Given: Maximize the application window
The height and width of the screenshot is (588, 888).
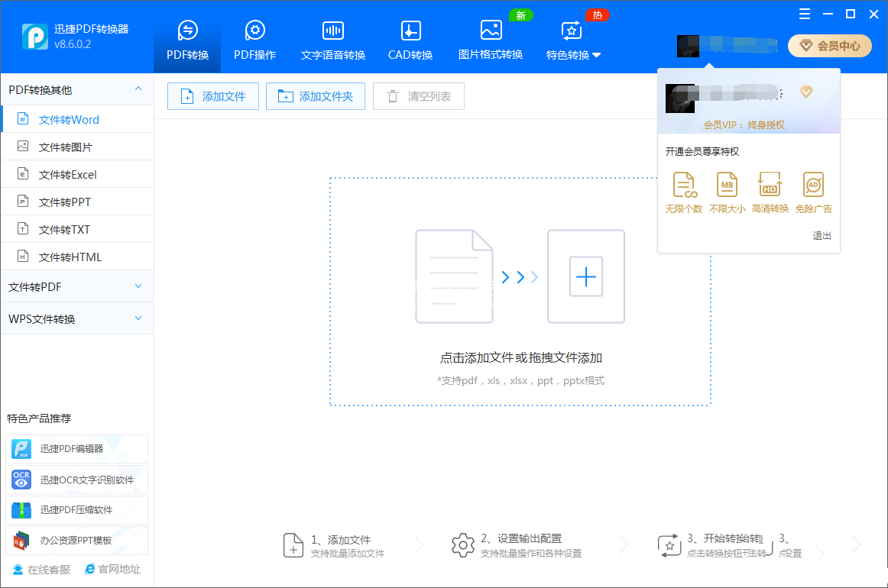Looking at the screenshot, I should (850, 15).
